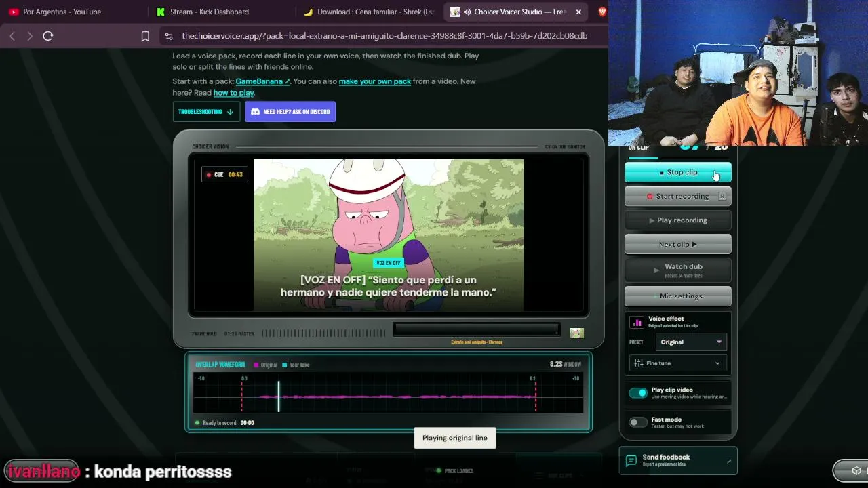Click the 8.2S WINDOW readout
The width and height of the screenshot is (868, 488).
566,365
